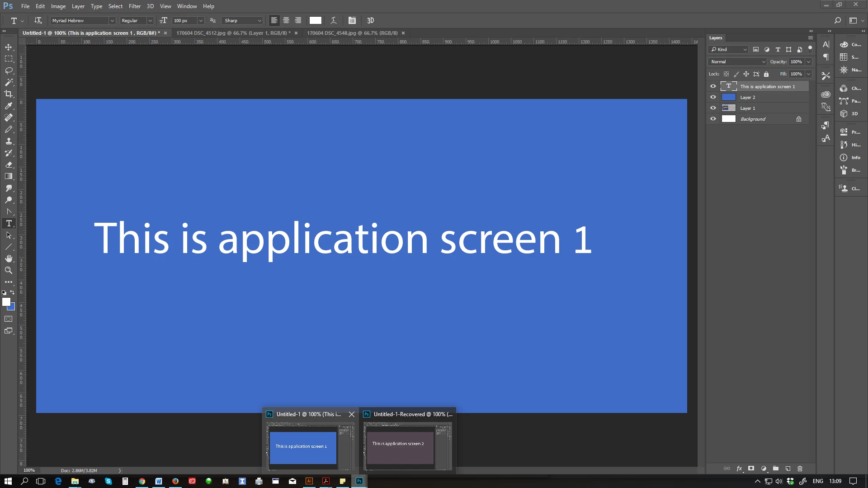Switch to 170604 DSC_4512.jpg tab
Image resolution: width=868 pixels, height=488 pixels.
tap(233, 33)
